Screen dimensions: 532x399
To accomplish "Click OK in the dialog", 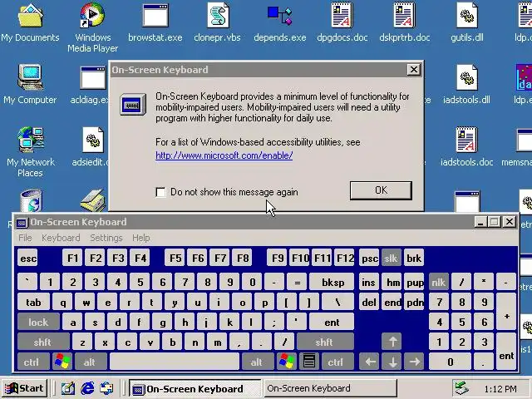I will [381, 190].
